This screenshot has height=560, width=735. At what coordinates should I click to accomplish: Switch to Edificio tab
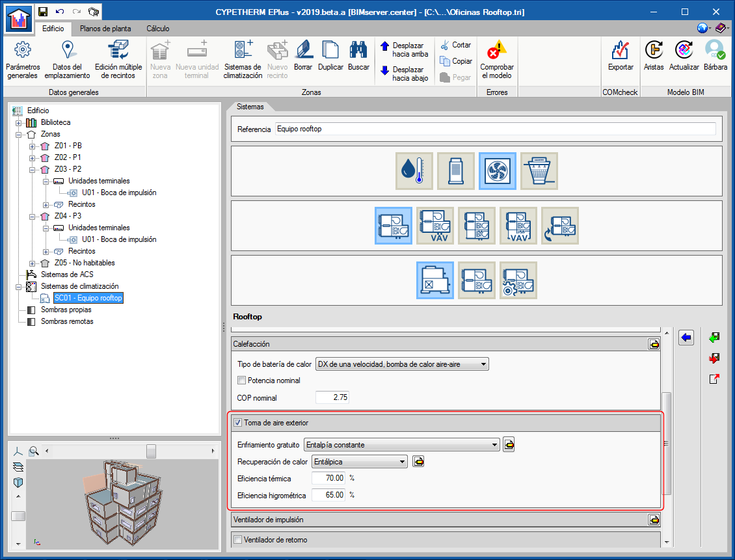[53, 29]
